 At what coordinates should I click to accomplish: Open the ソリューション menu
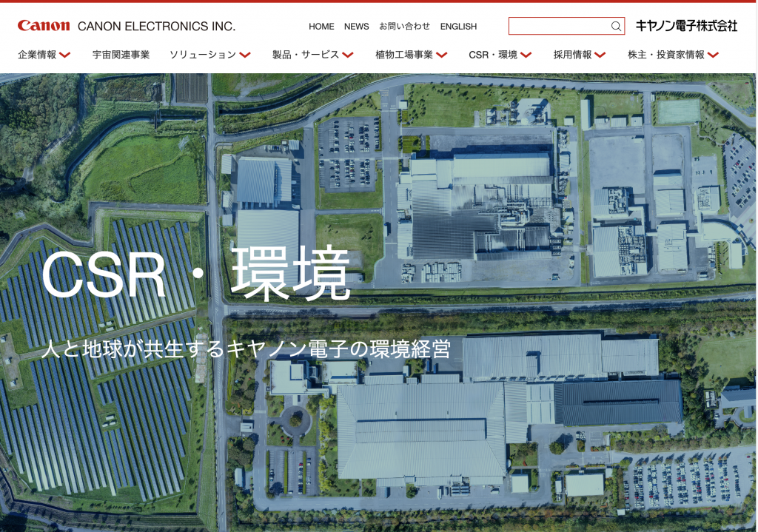coord(203,55)
